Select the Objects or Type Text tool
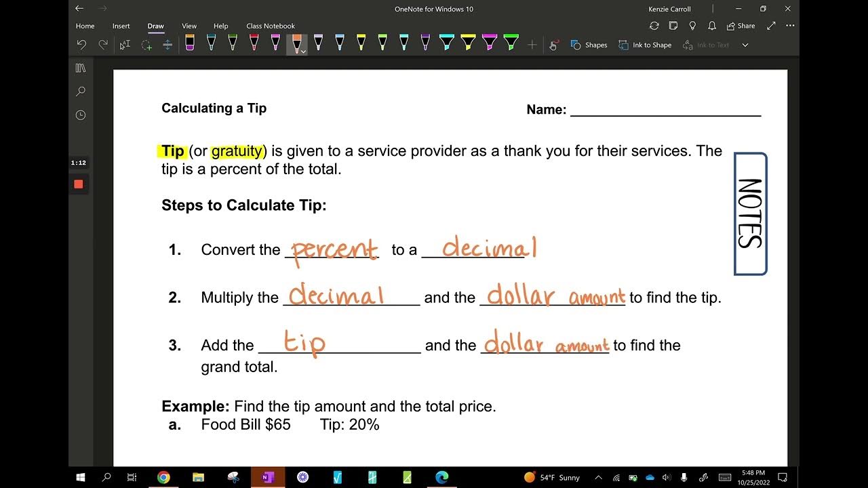This screenshot has height=488, width=868. [125, 45]
